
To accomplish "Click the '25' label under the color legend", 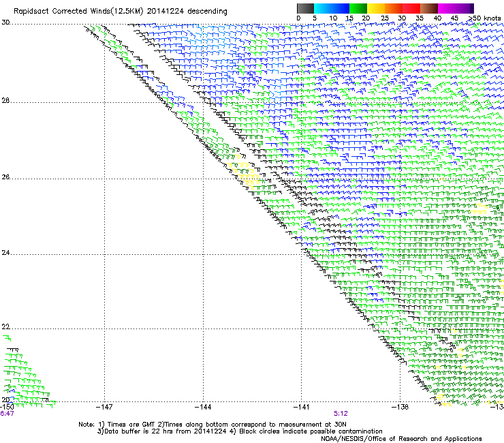I will click(385, 18).
